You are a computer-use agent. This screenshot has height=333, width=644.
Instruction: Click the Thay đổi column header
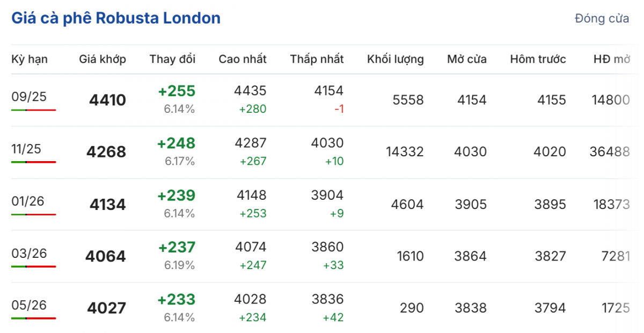coord(172,59)
